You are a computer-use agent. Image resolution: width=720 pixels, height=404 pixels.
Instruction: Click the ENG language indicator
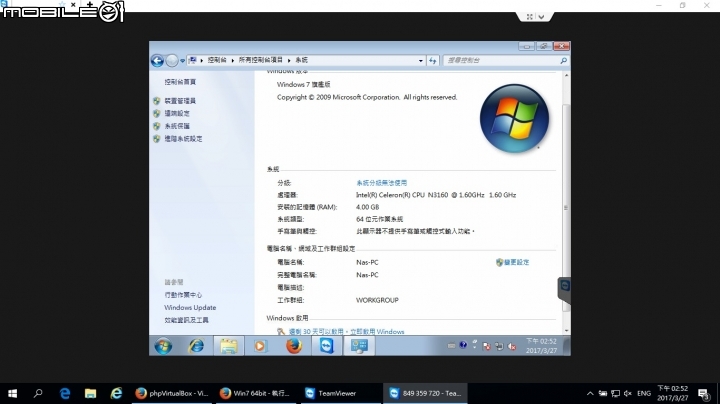tap(644, 393)
